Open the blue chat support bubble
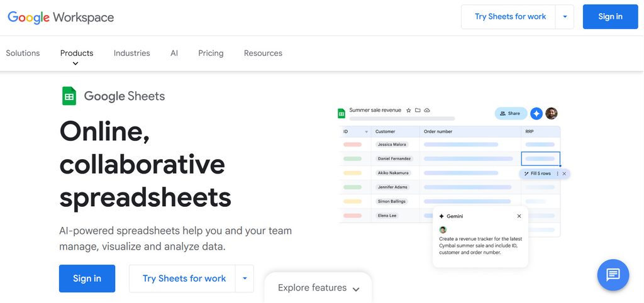The image size is (644, 303). tap(613, 275)
